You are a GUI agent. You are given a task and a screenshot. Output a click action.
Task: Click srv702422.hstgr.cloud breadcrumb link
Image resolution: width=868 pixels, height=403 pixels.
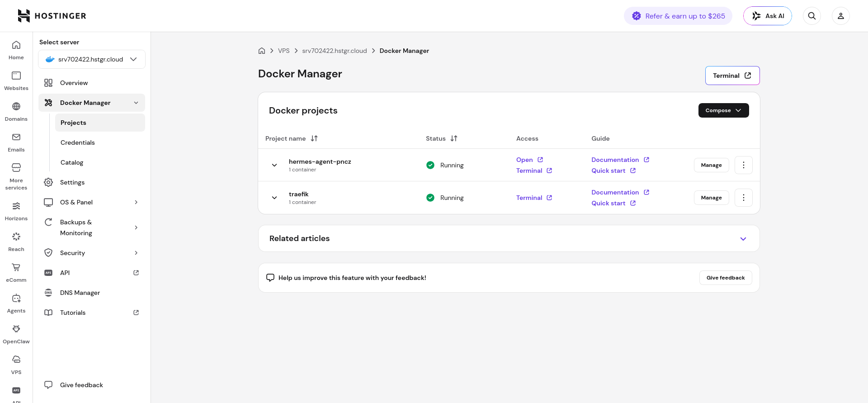335,51
